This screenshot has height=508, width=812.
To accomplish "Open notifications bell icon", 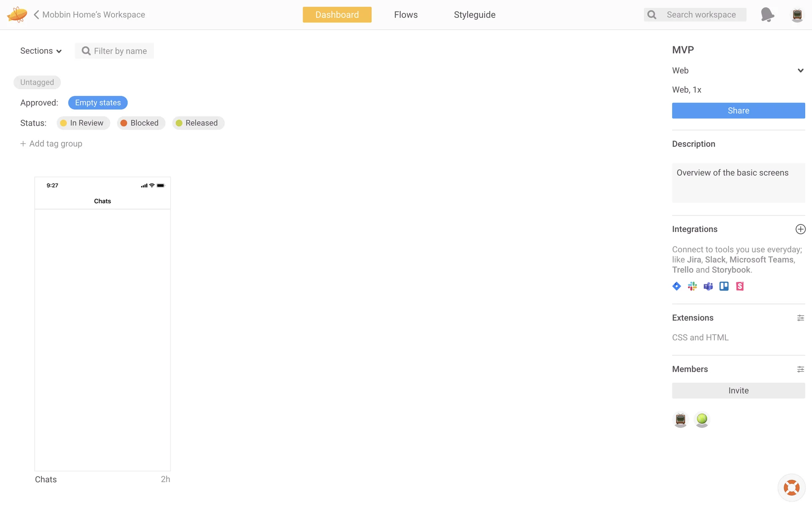I will 767,15.
